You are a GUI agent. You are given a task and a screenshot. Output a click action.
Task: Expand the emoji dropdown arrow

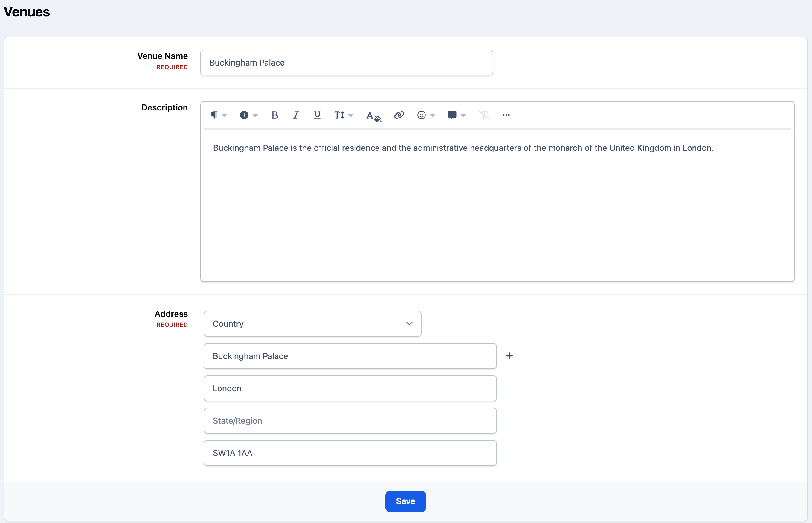(433, 115)
